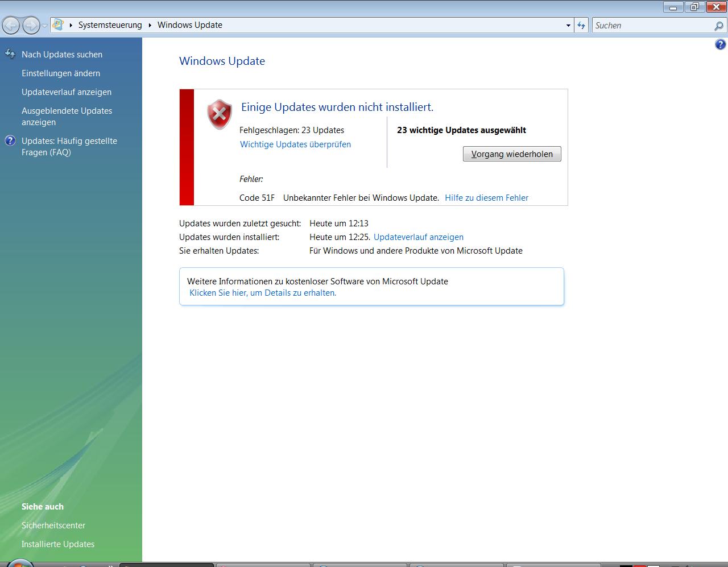The height and width of the screenshot is (567, 728).
Task: Select 'Einige Updates wurden nicht installiert.' headline
Action: [337, 107]
